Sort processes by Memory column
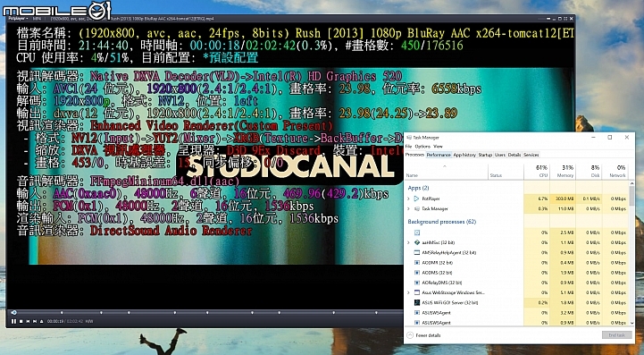Viewport: 644px width, 355px height. point(563,172)
